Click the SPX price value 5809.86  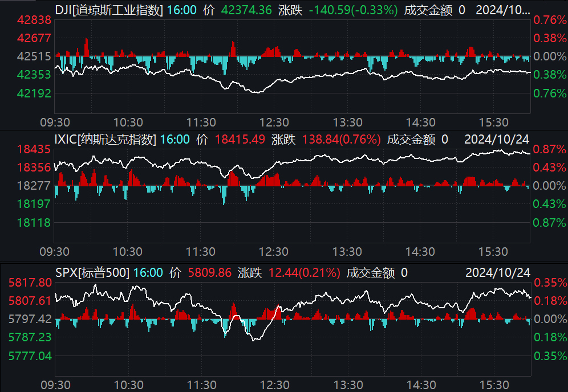click(x=209, y=273)
